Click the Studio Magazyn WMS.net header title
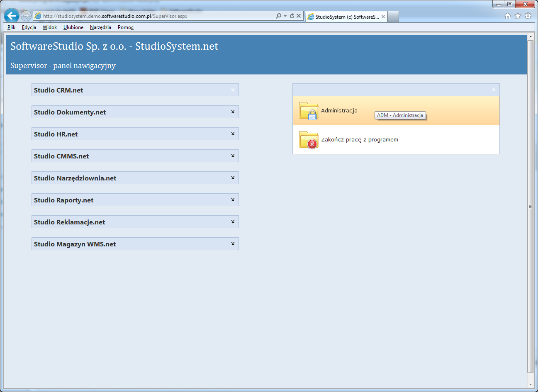This screenshot has width=538, height=392. click(x=75, y=244)
